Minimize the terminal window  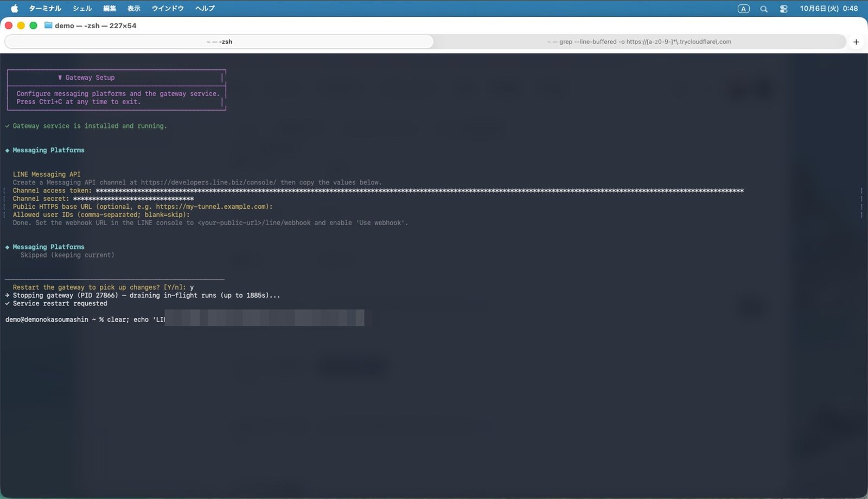click(x=21, y=25)
